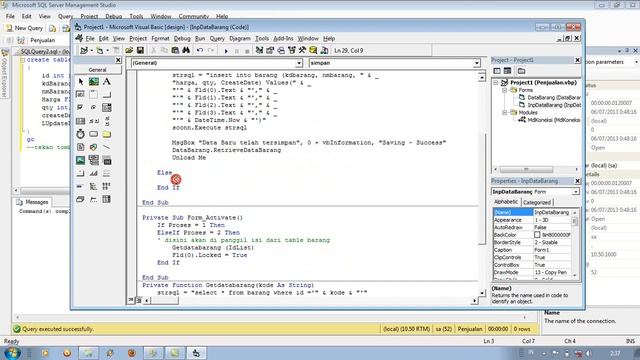Select the Timer control in toolbox

coord(80,134)
